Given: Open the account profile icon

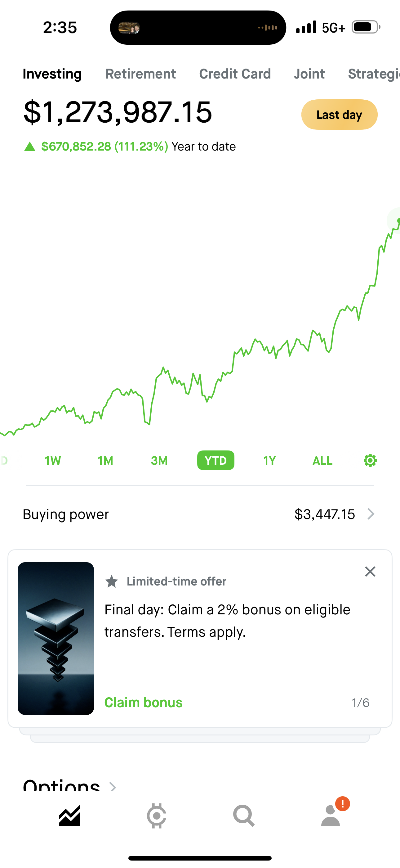Looking at the screenshot, I should 331,816.
